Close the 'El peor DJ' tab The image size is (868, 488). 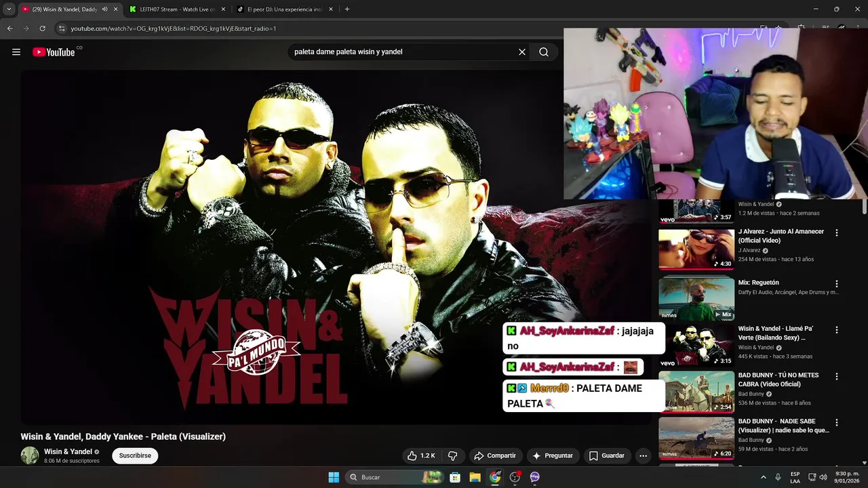pyautogui.click(x=331, y=9)
